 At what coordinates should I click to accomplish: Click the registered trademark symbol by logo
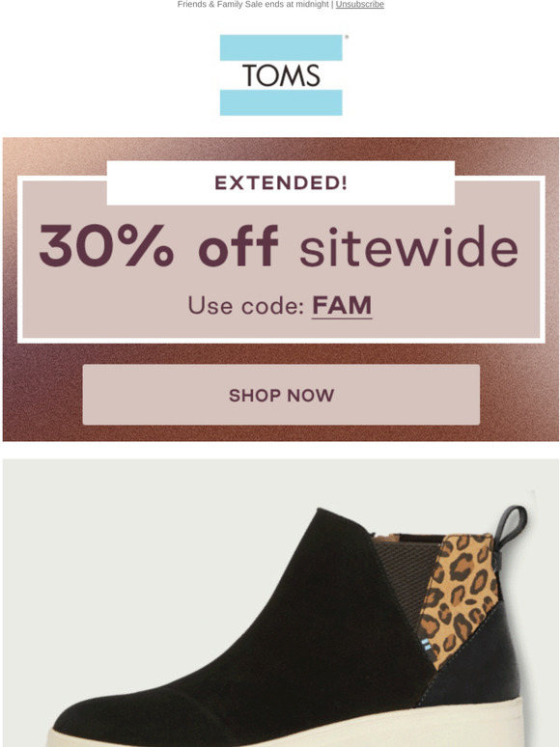pyautogui.click(x=347, y=37)
